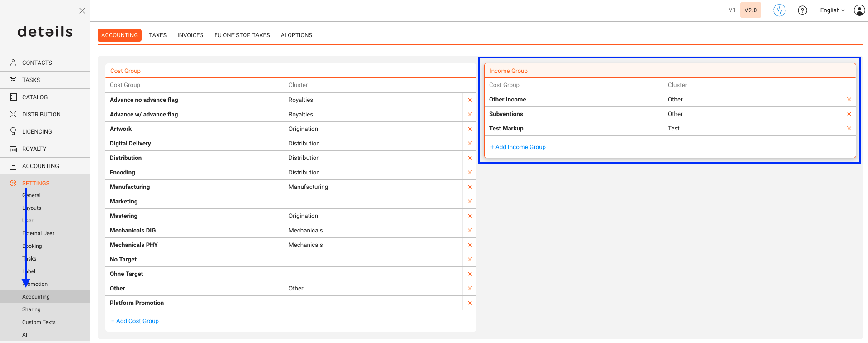
Task: Delete the Advance w/ advance flag row
Action: (x=470, y=114)
